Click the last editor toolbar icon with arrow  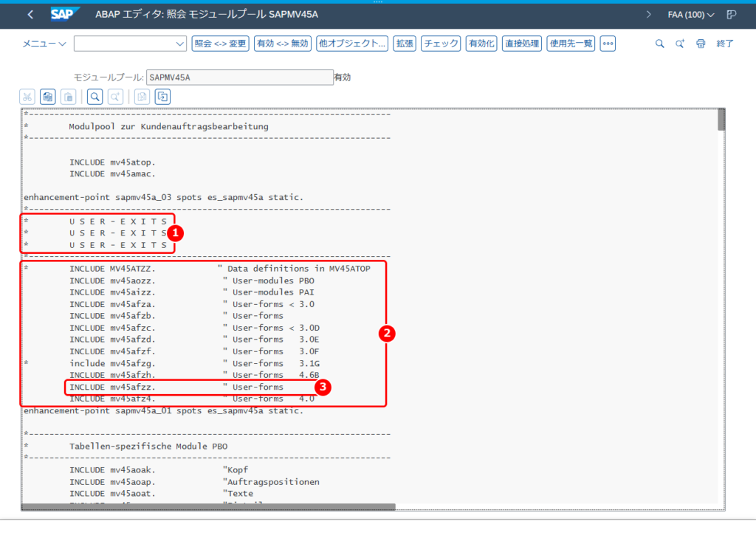click(162, 97)
